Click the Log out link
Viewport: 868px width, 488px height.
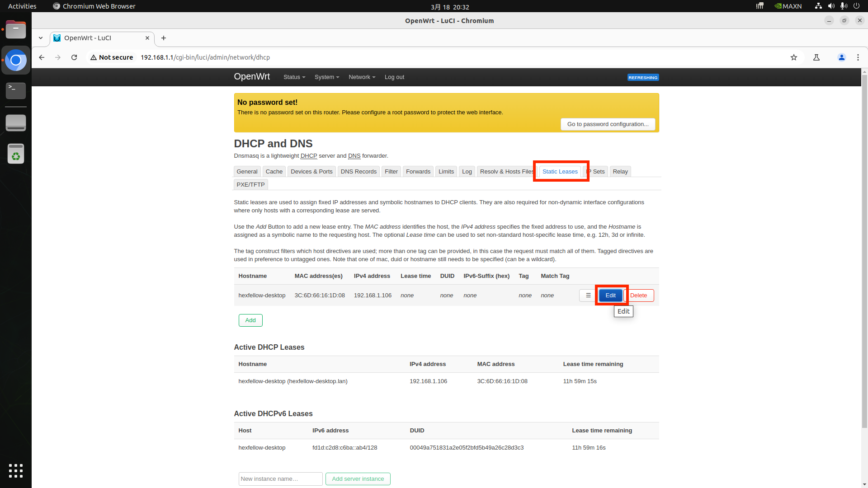point(394,77)
